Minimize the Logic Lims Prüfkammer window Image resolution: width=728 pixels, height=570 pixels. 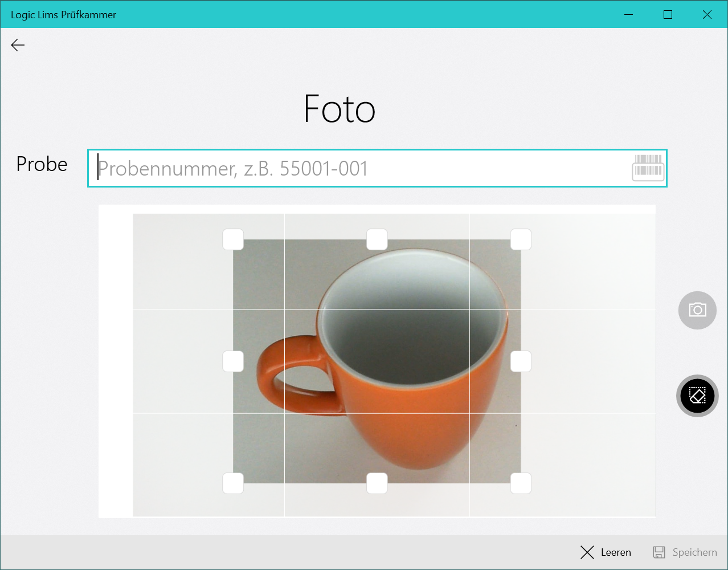click(629, 14)
